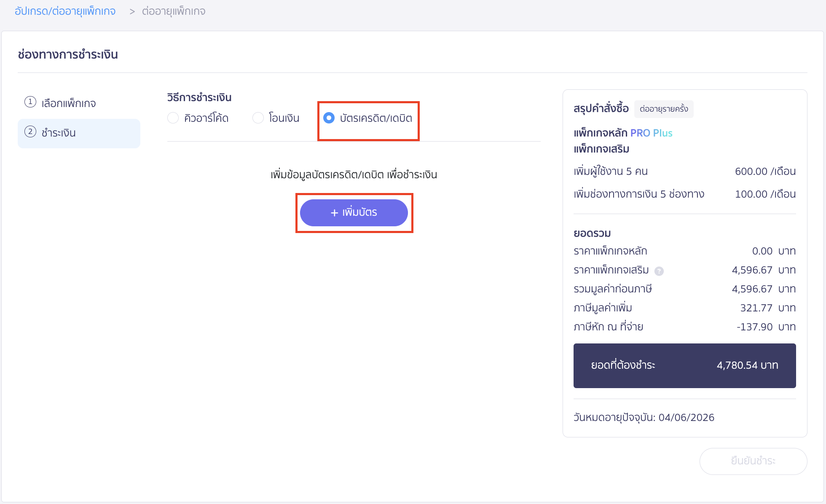The image size is (826, 504).
Task: Click the circled number 2 step icon
Action: click(30, 132)
